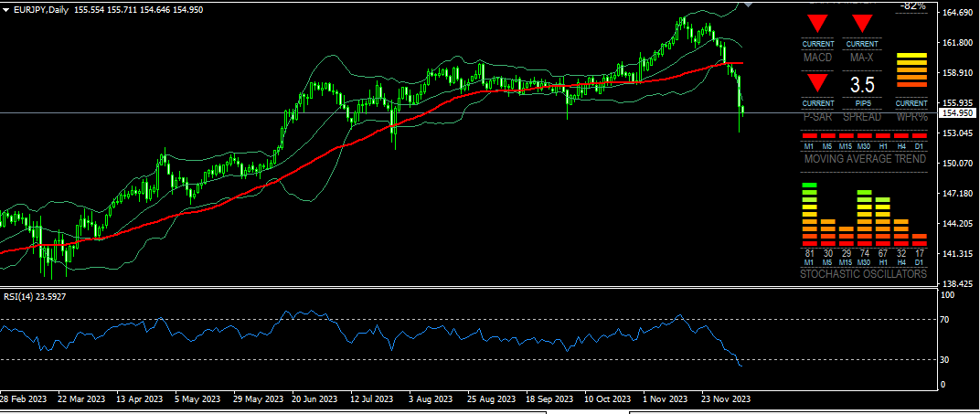Click the 158.910 price axis label

[957, 72]
